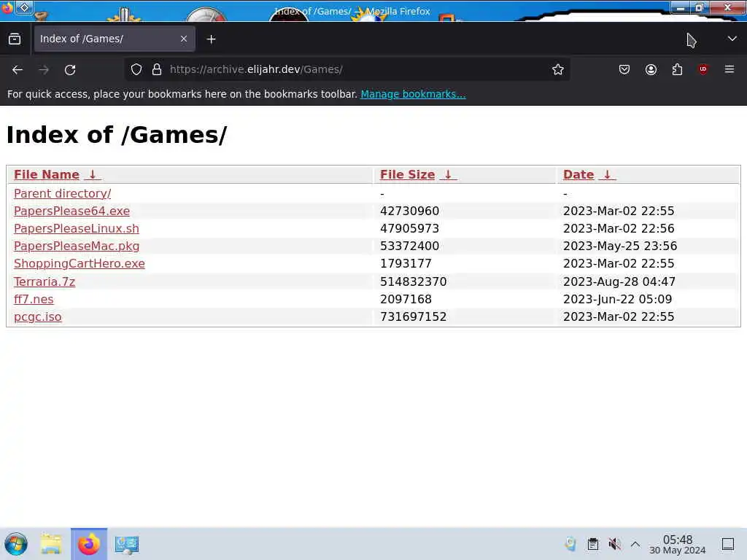The image size is (747, 560).
Task: Select the file size 1793177
Action: click(406, 264)
